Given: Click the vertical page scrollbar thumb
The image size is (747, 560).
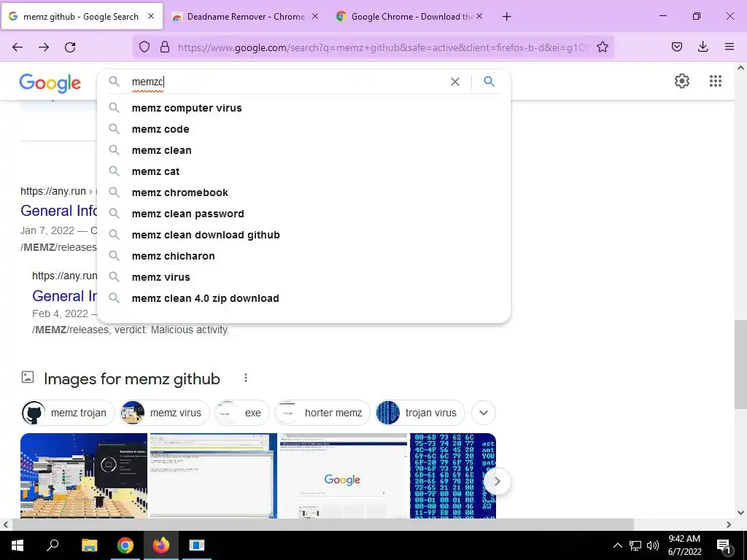Looking at the screenshot, I should click(740, 365).
